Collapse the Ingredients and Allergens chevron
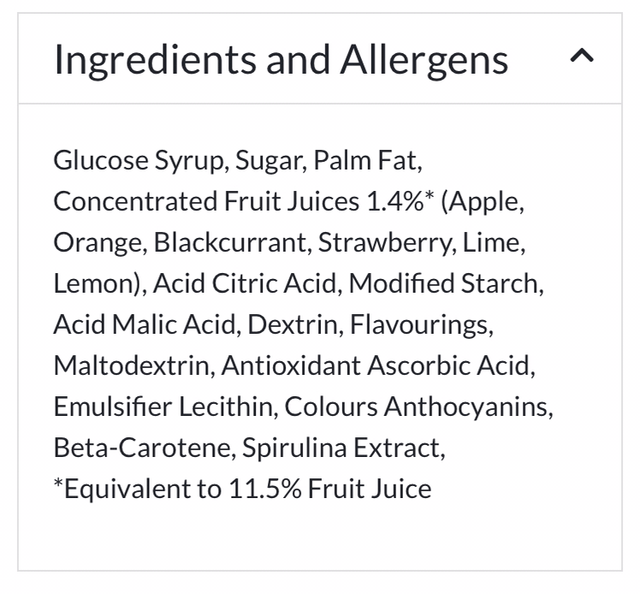Image resolution: width=640 pixels, height=594 pixels. (581, 57)
